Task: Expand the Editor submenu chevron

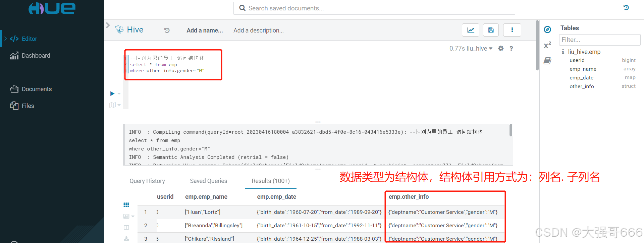Action: pos(5,39)
